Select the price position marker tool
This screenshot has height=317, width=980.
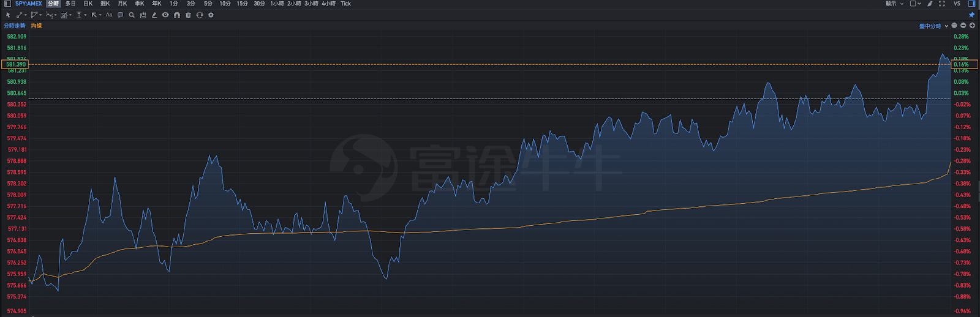(79, 15)
